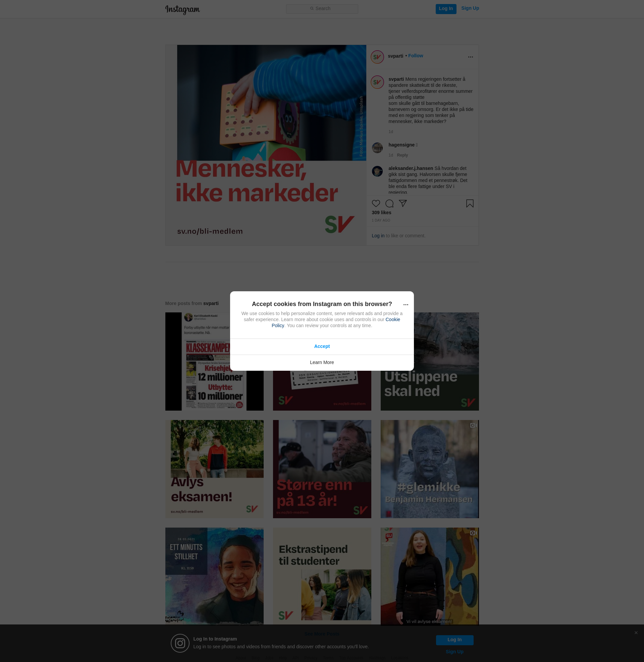
Task: Click the Follow link next to svparti
Action: [x=415, y=56]
